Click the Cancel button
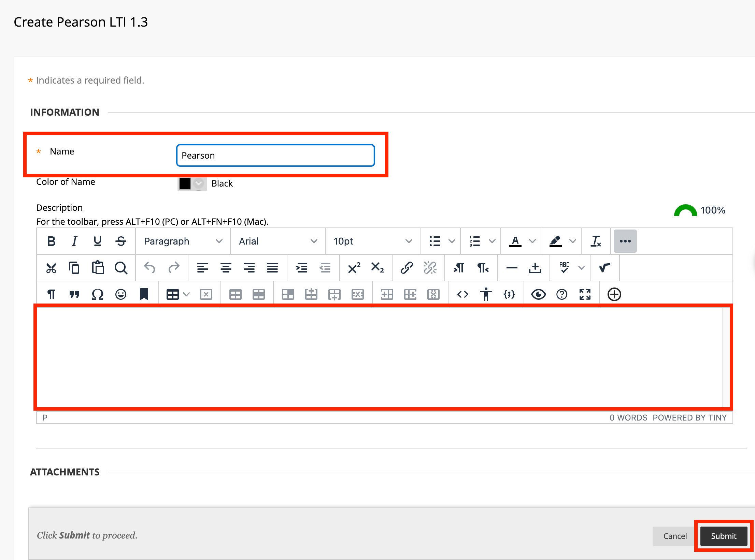Screen dimensions: 755x560 click(x=675, y=536)
